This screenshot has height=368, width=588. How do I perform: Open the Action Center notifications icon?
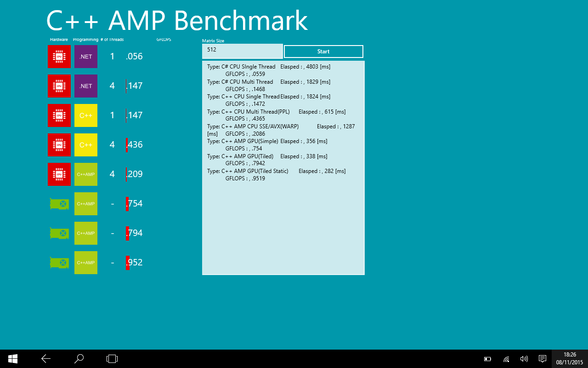pyautogui.click(x=542, y=359)
